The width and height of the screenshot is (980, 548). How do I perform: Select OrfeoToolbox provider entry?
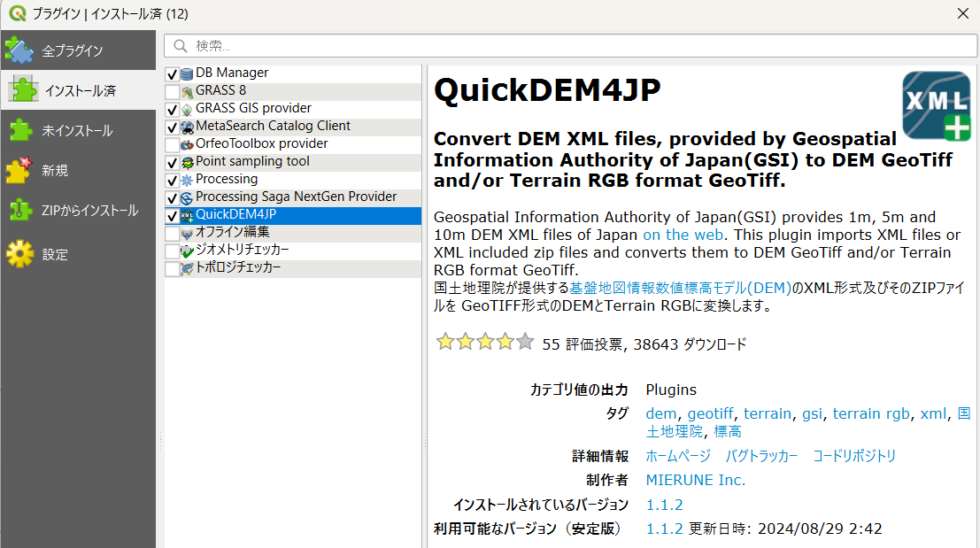pos(261,143)
